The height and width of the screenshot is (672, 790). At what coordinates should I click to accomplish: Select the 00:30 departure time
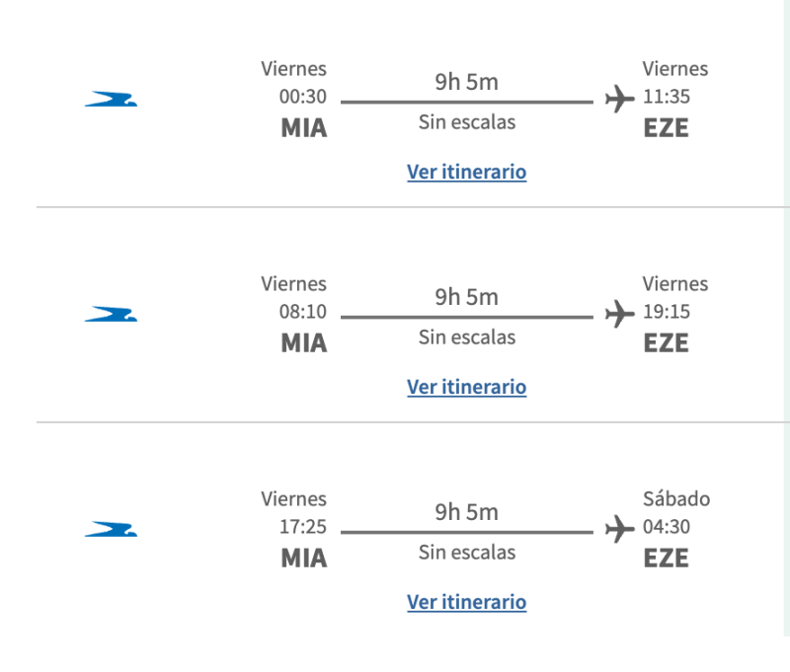302,97
